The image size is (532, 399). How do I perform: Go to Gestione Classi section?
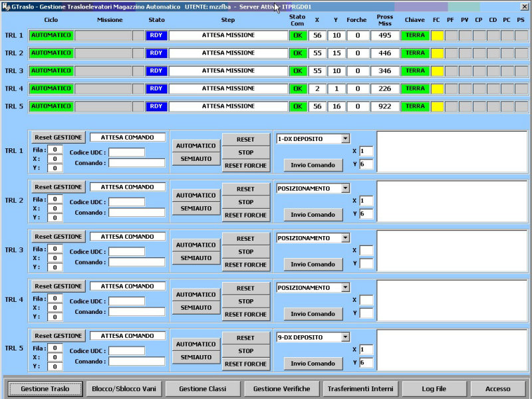(x=201, y=388)
